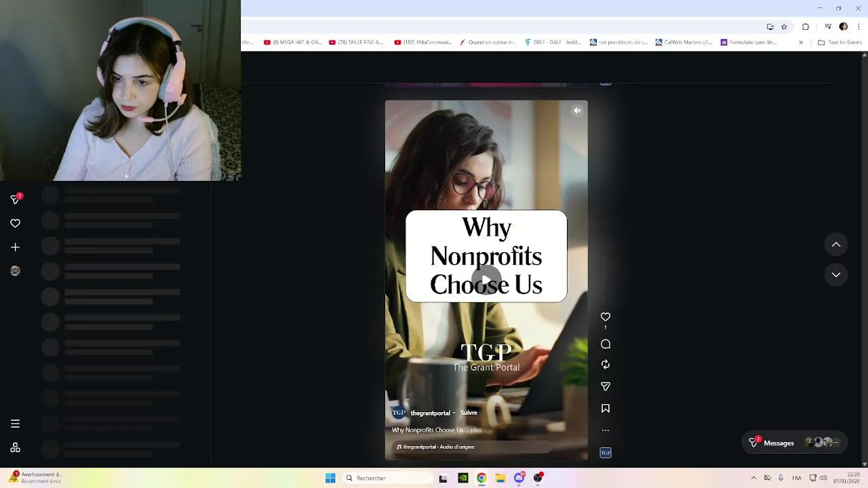Open the Windows Start menu
The width and height of the screenshot is (868, 488).
click(x=330, y=478)
